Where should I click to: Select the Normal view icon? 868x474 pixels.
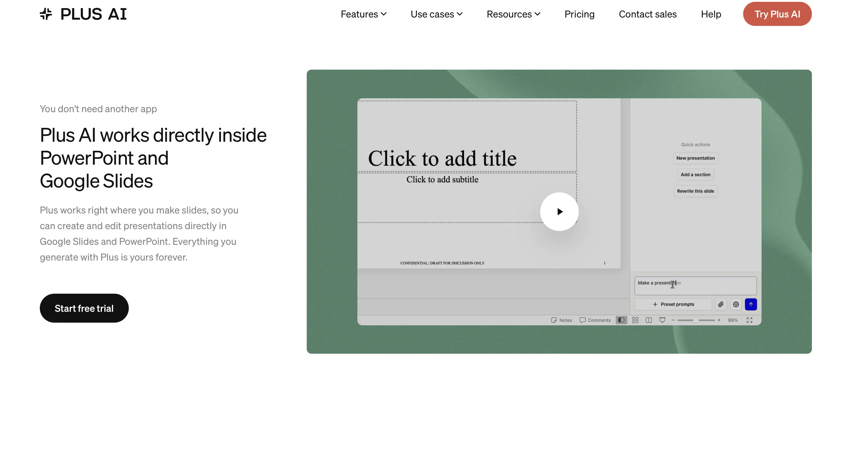tap(621, 320)
